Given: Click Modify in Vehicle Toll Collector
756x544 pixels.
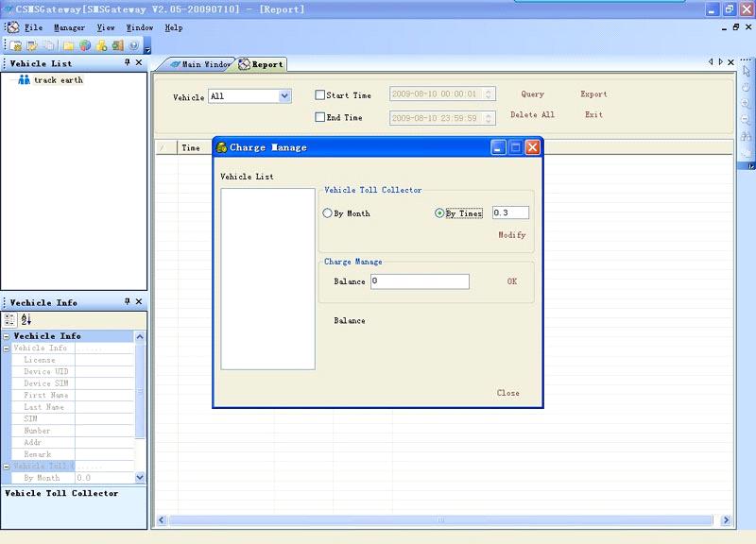Looking at the screenshot, I should 511,235.
